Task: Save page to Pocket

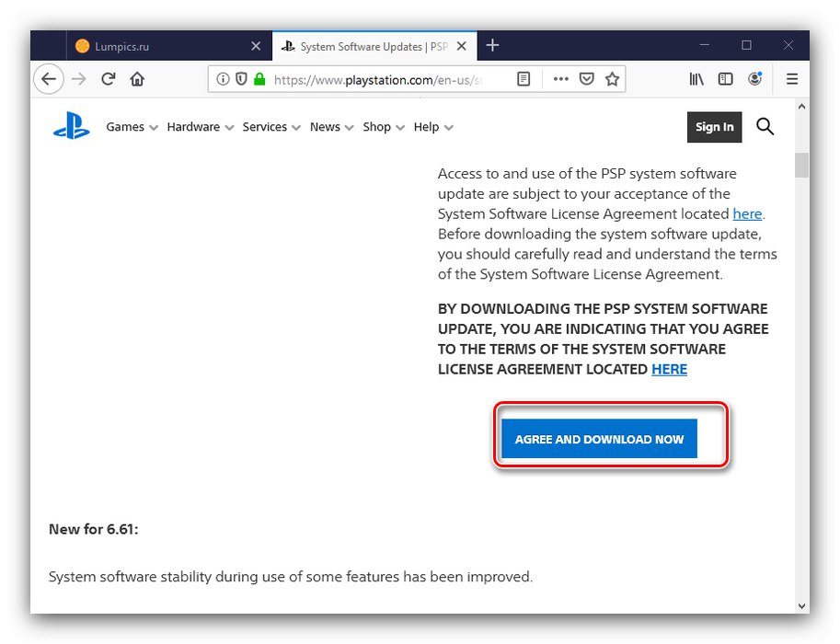Action: point(587,79)
